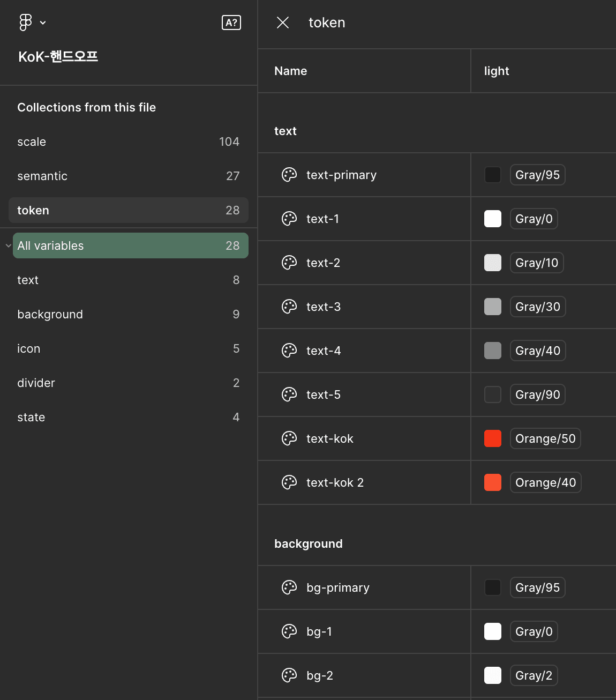
Task: Click the Gray/95 alias for text-primary
Action: (537, 175)
